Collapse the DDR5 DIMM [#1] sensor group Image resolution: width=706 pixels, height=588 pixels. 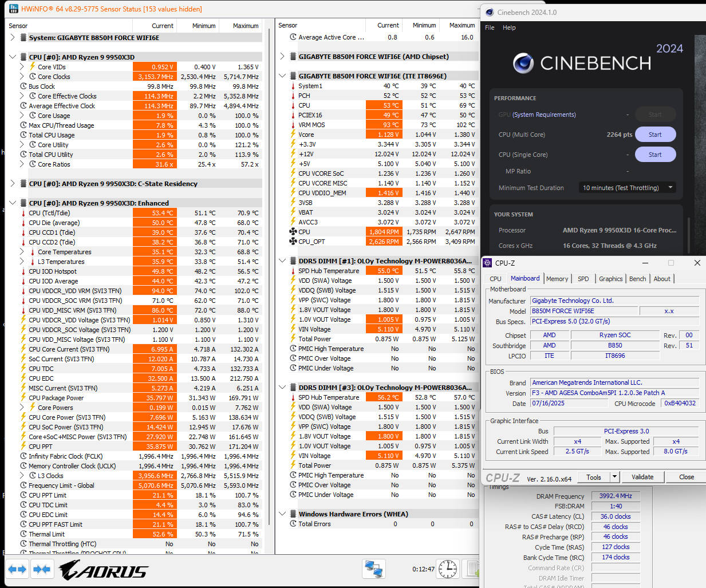click(x=282, y=261)
